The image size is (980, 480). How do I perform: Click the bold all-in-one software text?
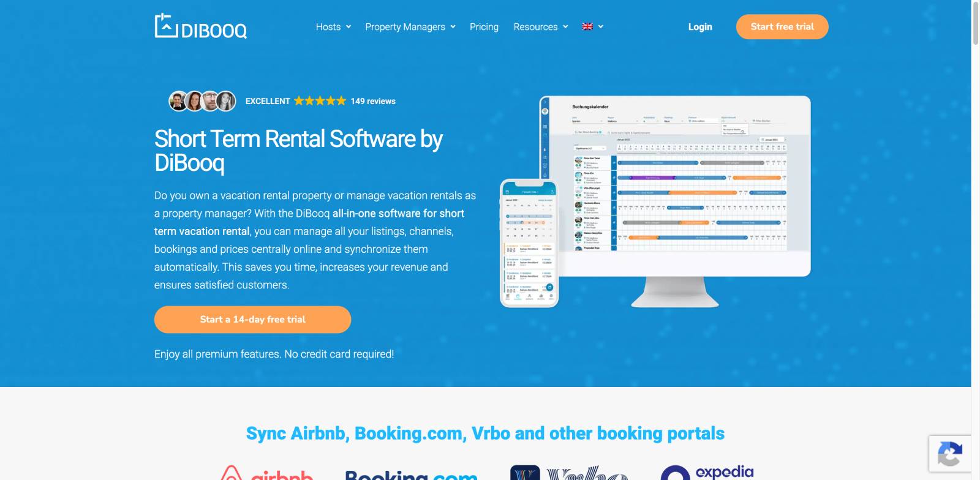[x=309, y=222]
